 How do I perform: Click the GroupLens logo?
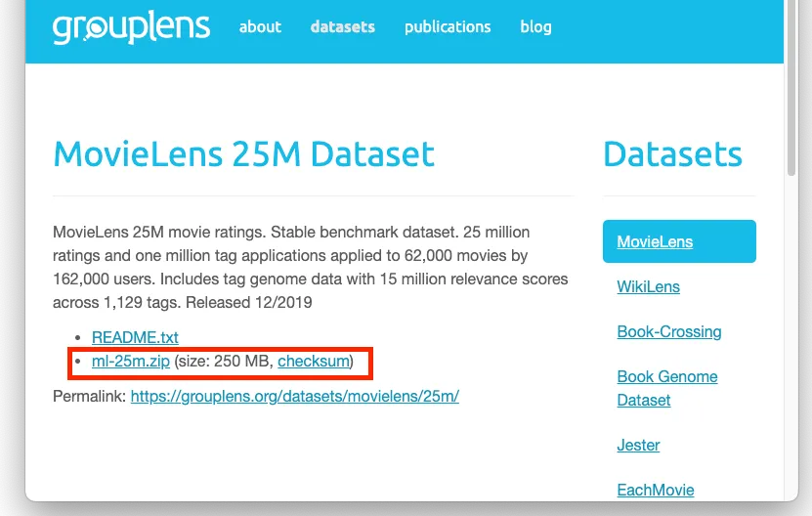click(x=131, y=27)
